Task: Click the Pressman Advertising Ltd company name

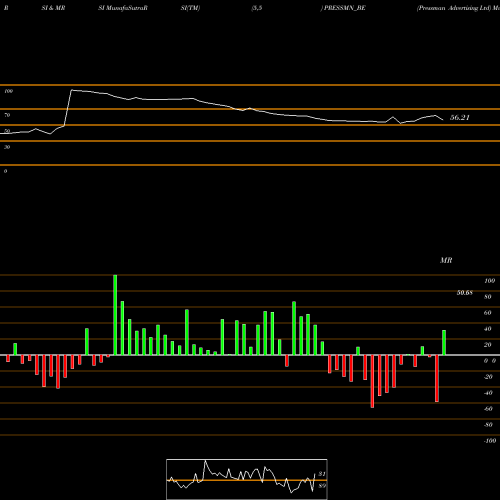Action: coord(454,8)
